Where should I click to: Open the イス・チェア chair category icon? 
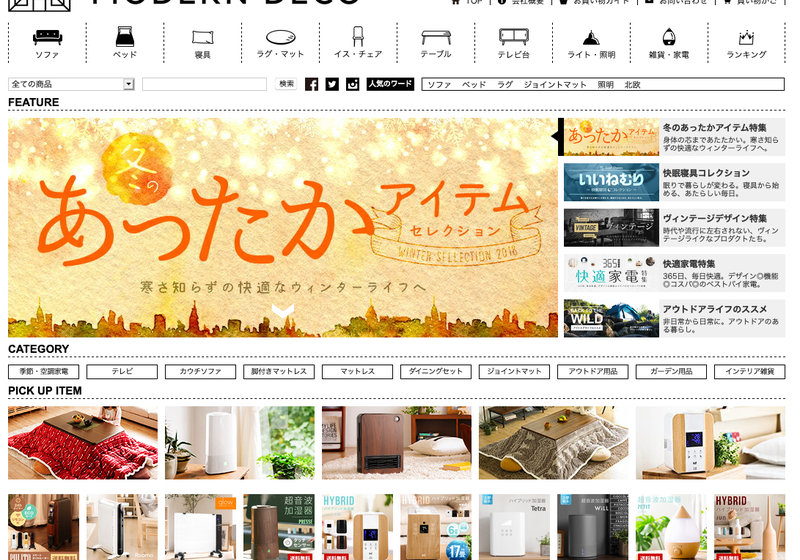[358, 43]
